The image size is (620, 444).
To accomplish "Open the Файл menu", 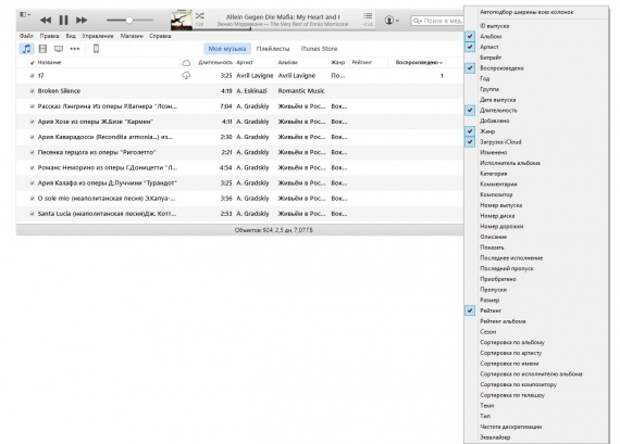I will pos(26,36).
